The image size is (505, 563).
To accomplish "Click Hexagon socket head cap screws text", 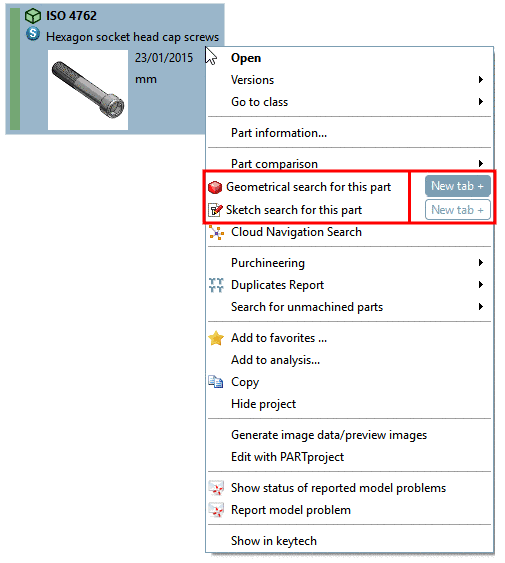I will (132, 37).
